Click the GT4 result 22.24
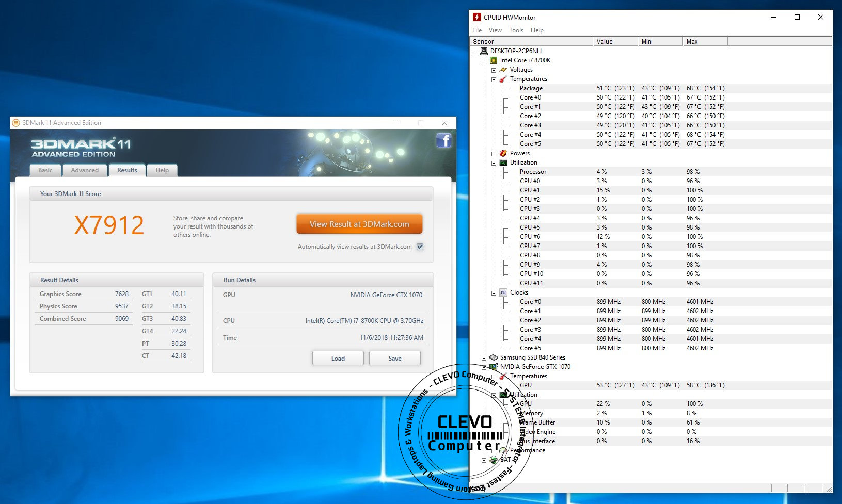Image resolution: width=842 pixels, height=504 pixels. coord(179,331)
